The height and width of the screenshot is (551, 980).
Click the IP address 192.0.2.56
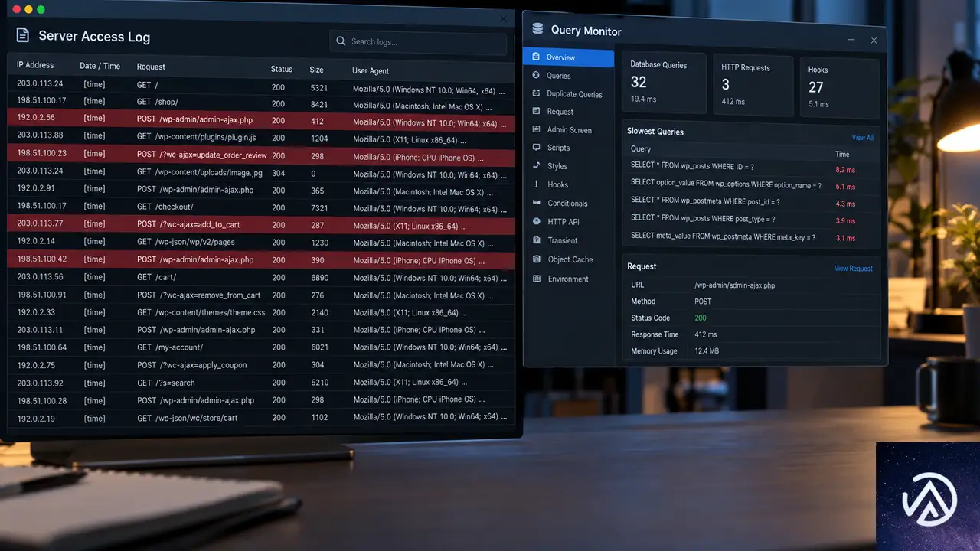tap(36, 118)
